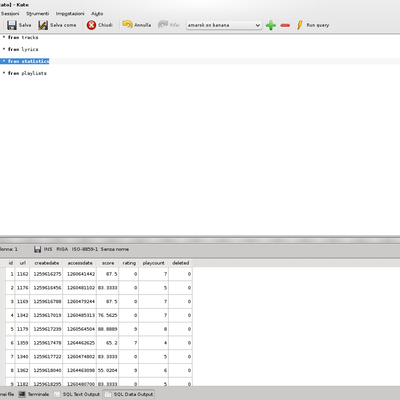Click the Run query label
Screen dimensions: 400x400
pos(318,25)
